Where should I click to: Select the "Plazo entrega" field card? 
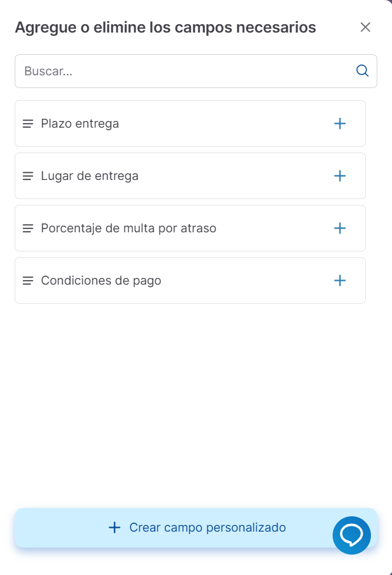click(x=160, y=123)
